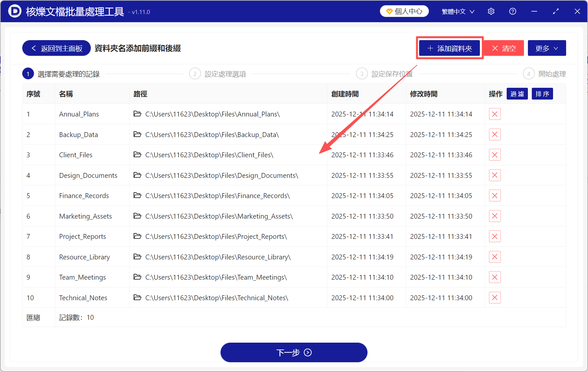Select the Client_Files path cell
This screenshot has width=588, height=372.
(209, 155)
